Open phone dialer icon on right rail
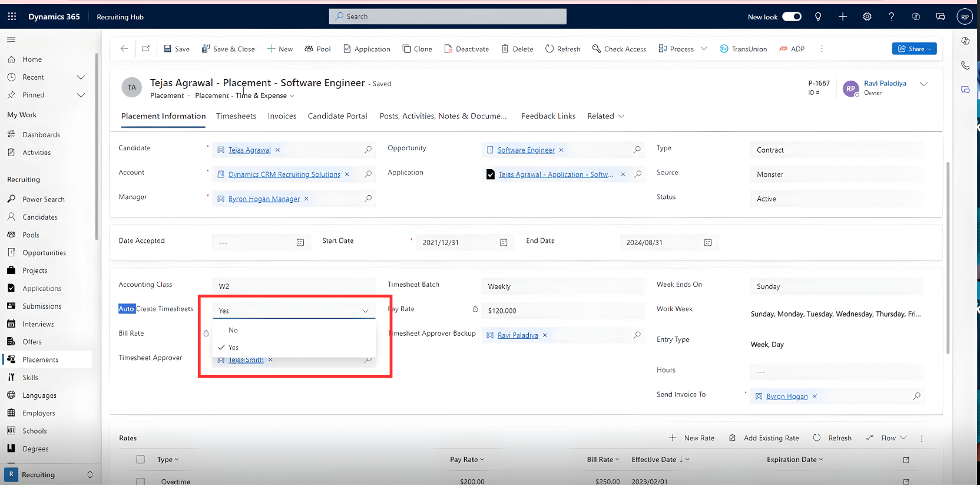Image resolution: width=980 pixels, height=485 pixels. point(965,65)
